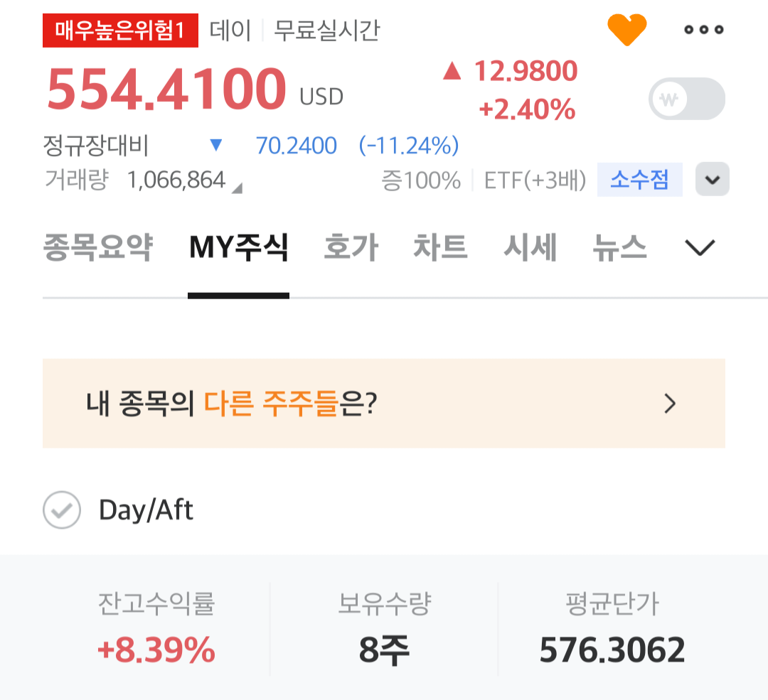This screenshot has width=768, height=700.
Task: Open the three-dot more options menu
Action: tap(704, 30)
